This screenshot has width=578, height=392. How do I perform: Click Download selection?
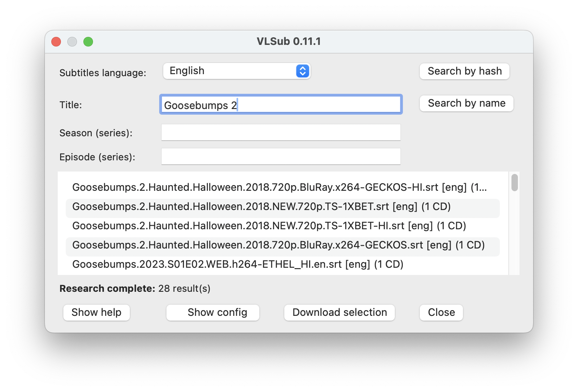[339, 312]
